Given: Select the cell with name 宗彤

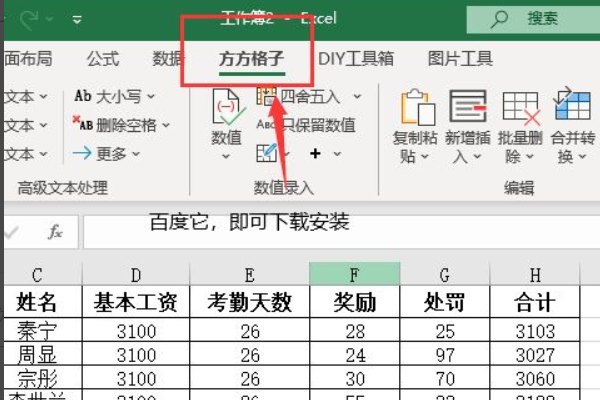Looking at the screenshot, I should pos(43,377).
